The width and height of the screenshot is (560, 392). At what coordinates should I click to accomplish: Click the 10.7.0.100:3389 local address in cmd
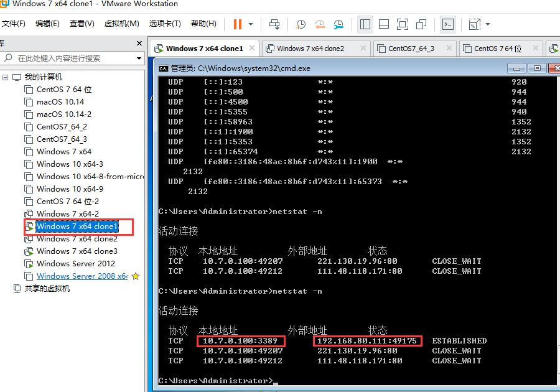pos(240,341)
